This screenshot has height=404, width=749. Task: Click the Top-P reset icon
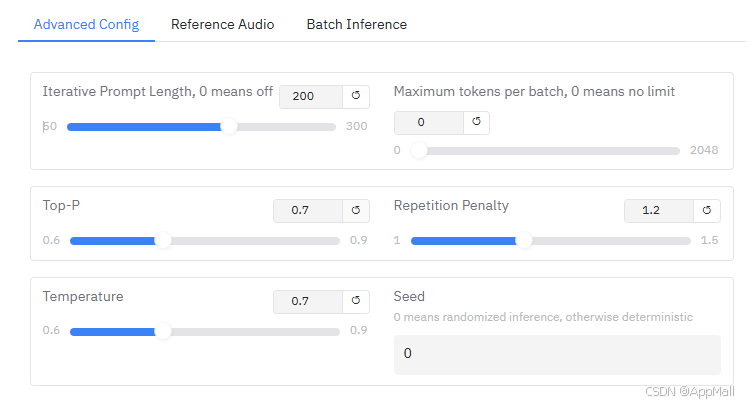click(x=356, y=211)
